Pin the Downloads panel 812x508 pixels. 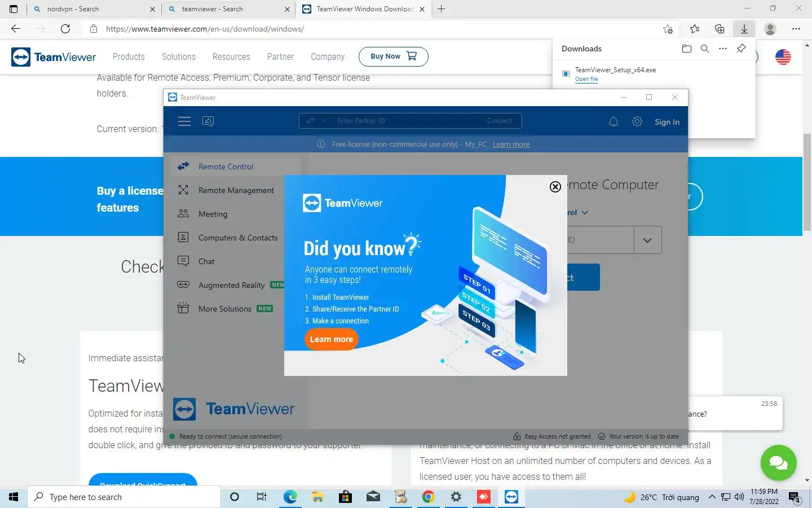[x=742, y=49]
